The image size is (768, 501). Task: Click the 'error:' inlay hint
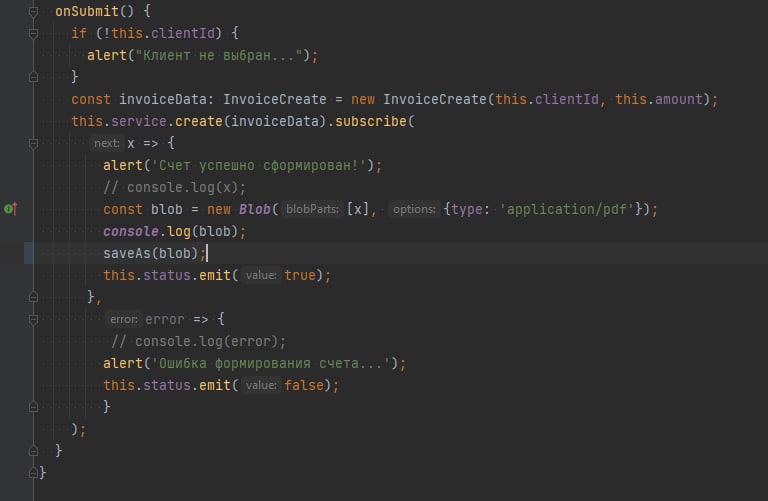[x=123, y=319]
